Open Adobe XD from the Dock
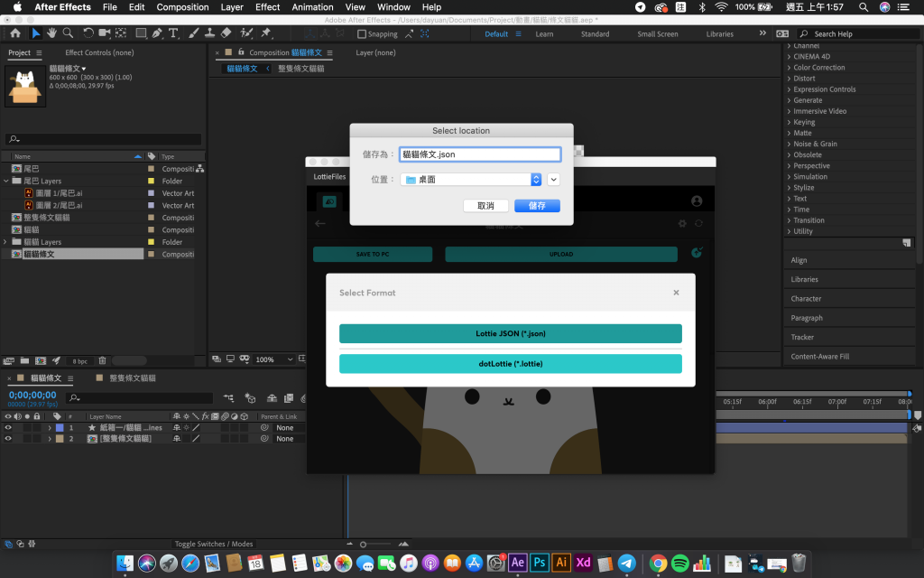 point(584,563)
